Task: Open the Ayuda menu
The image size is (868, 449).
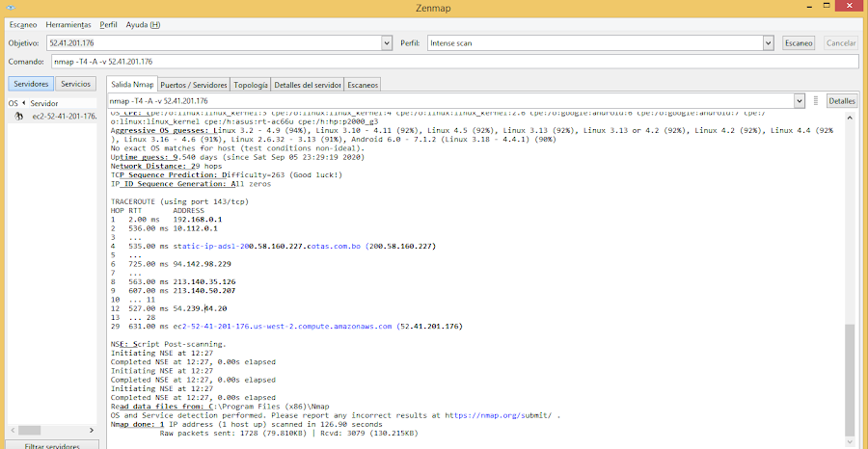Action: [143, 25]
